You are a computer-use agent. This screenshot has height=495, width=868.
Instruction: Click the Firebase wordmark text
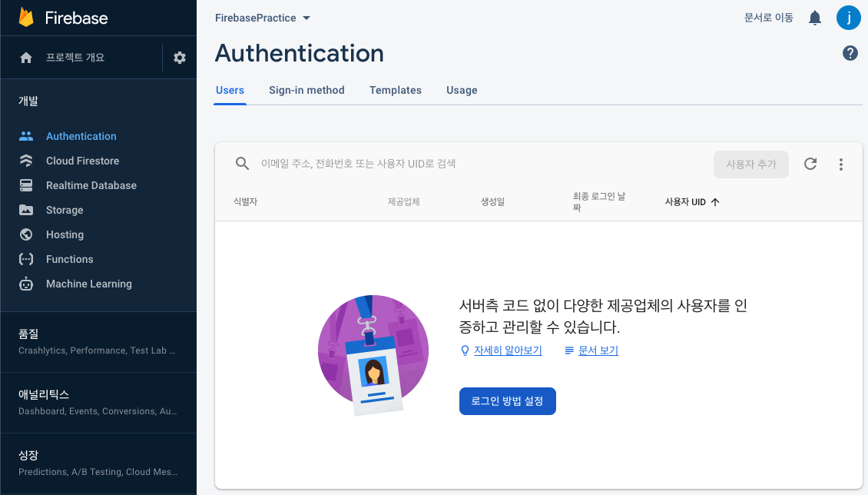coord(76,18)
